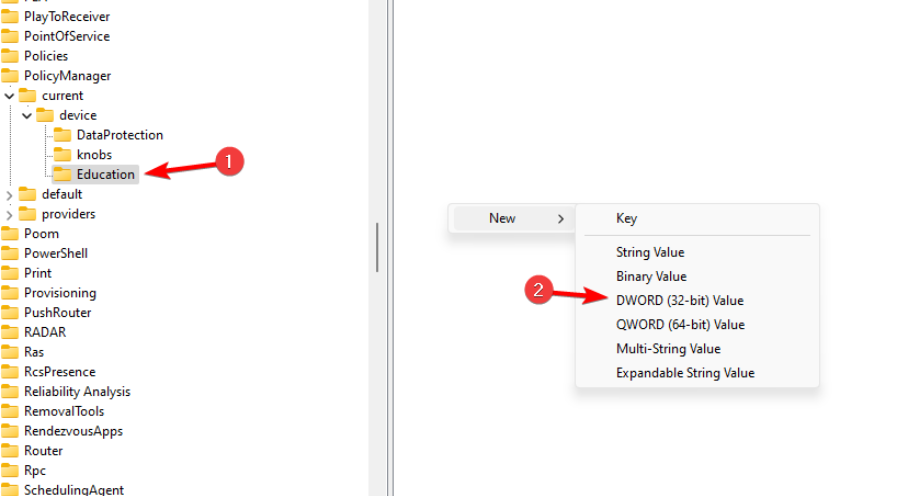The image size is (897, 496).
Task: Select the RADAR folder icon
Action: (10, 332)
